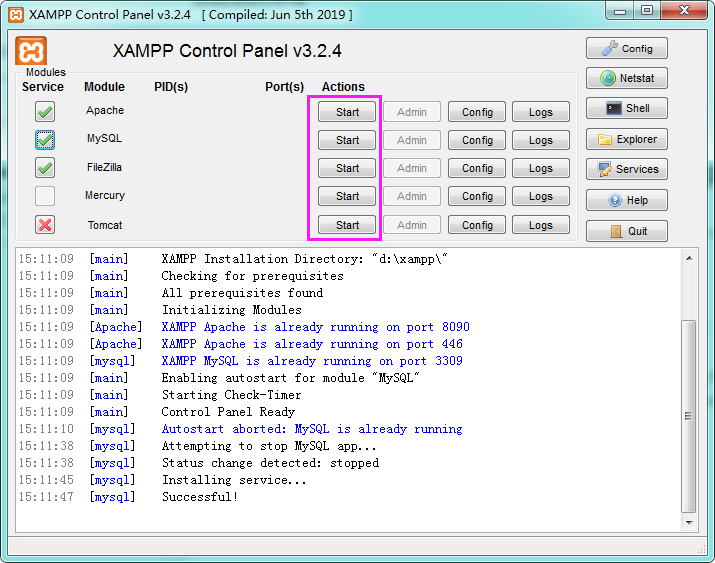Viewport: 715px width, 563px height.
Task: Click the Tomcat module label
Action: [105, 225]
